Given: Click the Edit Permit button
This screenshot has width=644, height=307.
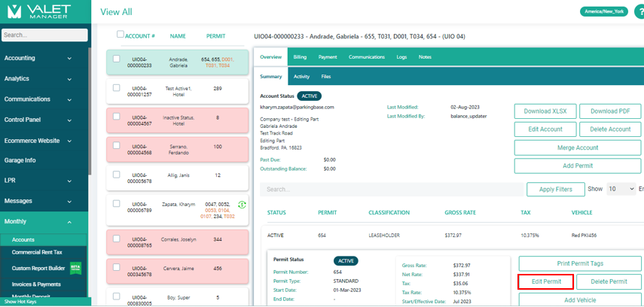Looking at the screenshot, I should point(546,281).
